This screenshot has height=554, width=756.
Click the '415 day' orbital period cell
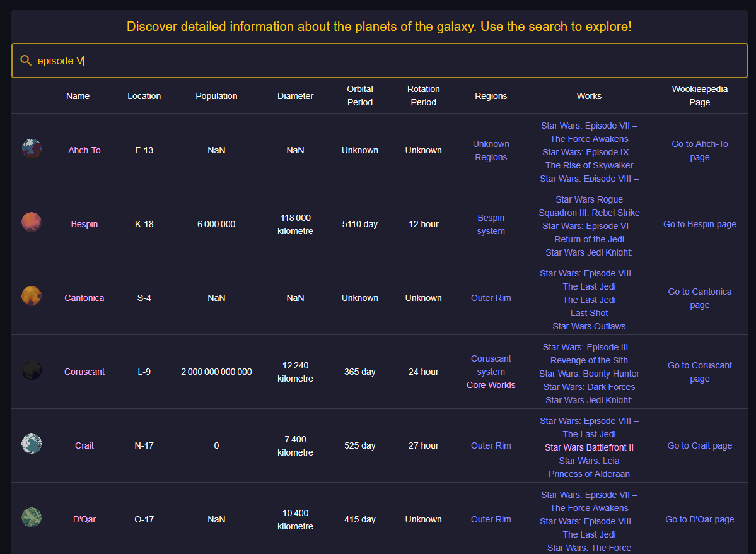pos(359,519)
